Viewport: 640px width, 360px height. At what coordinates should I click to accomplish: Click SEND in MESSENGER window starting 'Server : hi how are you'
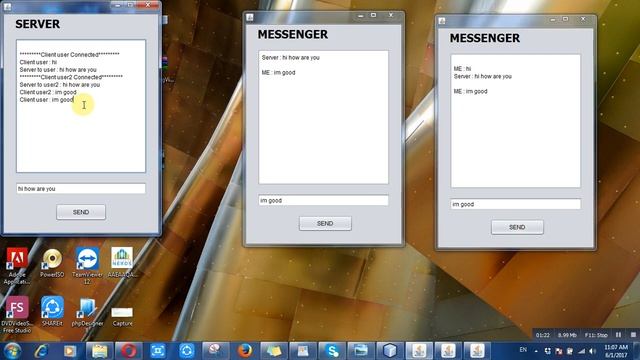coord(325,224)
